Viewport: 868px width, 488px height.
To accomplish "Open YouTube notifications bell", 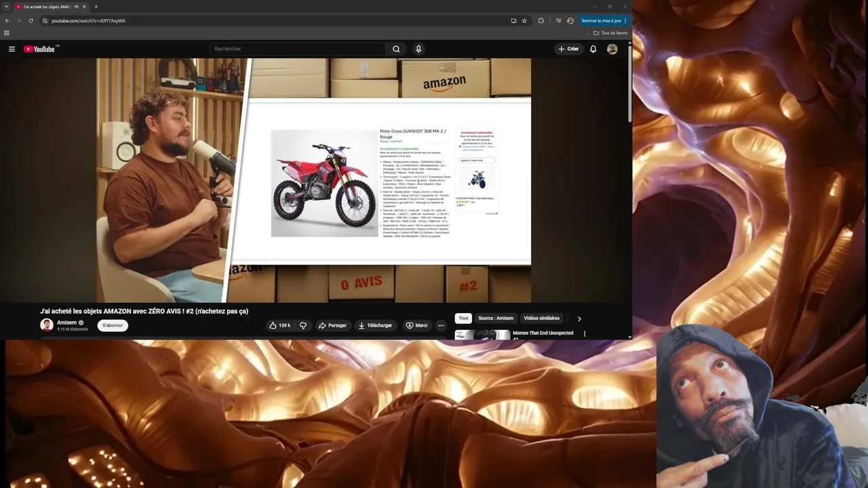I will click(x=593, y=49).
